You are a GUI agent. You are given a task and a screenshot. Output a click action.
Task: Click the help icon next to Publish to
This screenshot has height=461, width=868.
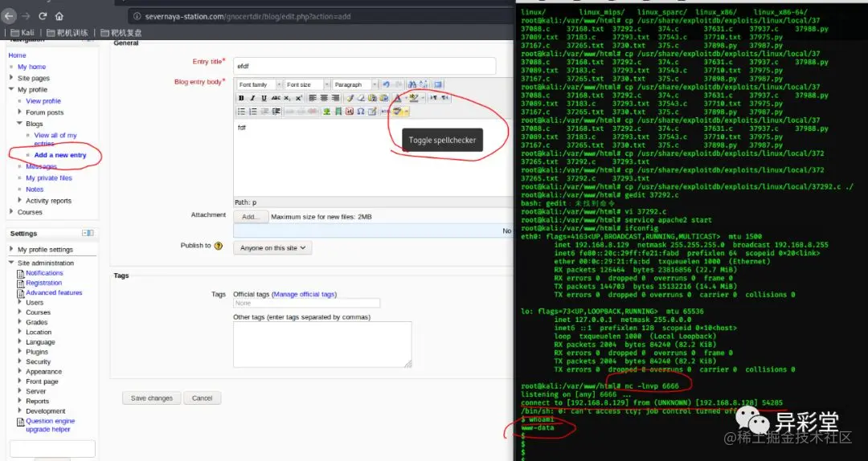click(218, 246)
